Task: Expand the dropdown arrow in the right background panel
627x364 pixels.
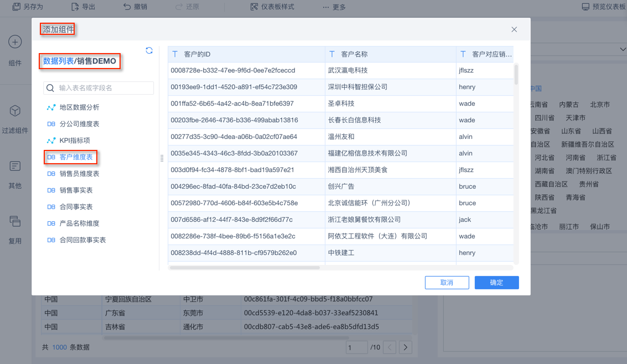Action: point(623,50)
